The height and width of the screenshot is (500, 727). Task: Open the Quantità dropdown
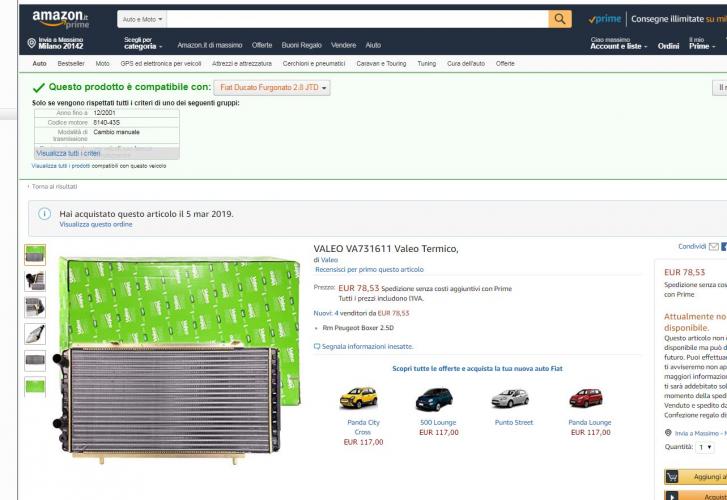click(x=705, y=447)
